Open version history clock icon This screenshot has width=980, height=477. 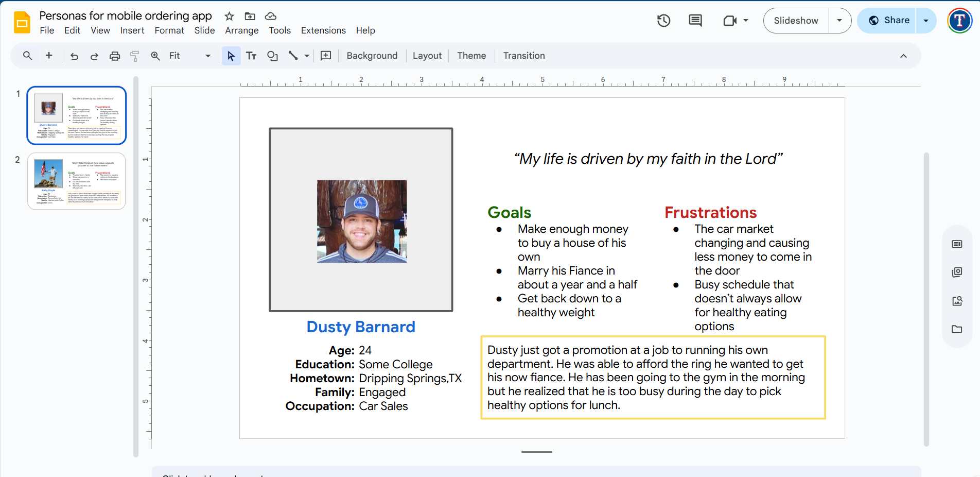click(x=663, y=20)
